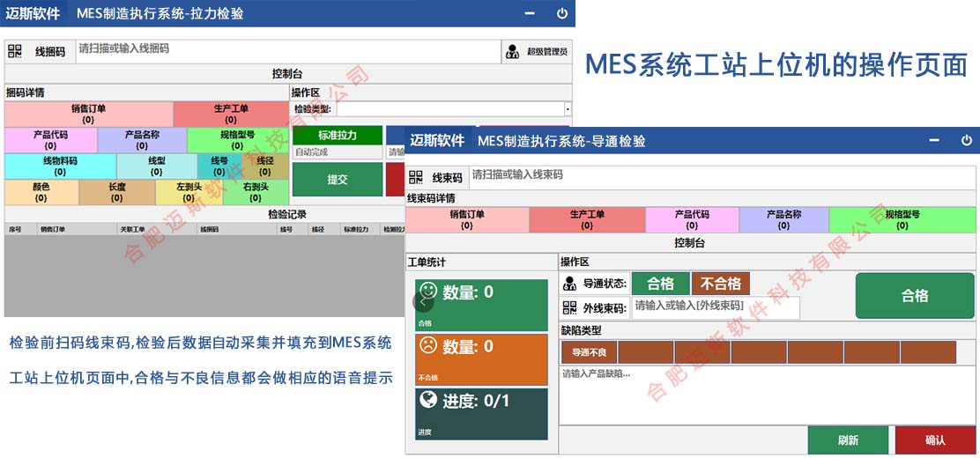980x458 pixels.
Task: Click the green 刷新 button
Action: pos(848,440)
